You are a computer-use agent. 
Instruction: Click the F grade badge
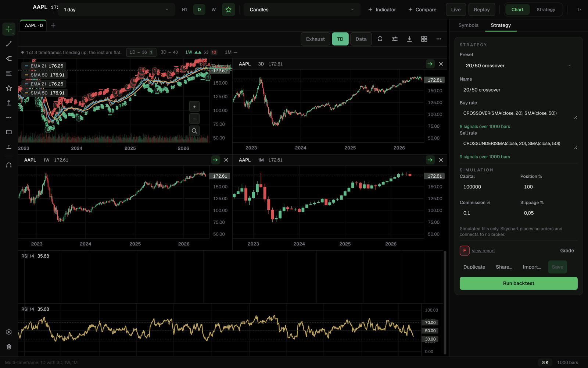[x=465, y=251]
